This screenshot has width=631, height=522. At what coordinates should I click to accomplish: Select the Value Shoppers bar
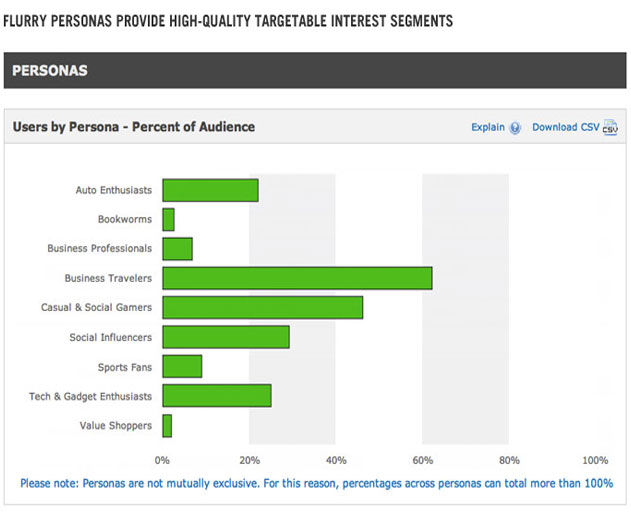pos(167,426)
